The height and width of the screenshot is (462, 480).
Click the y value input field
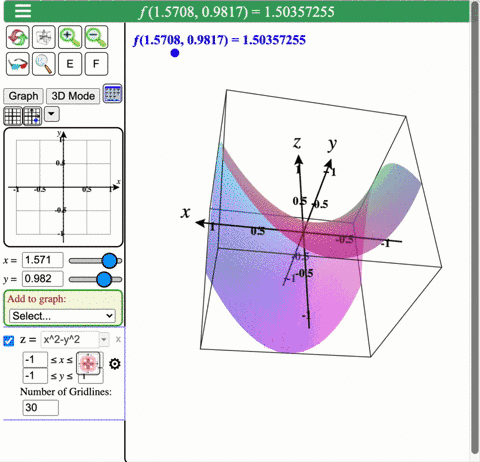(43, 279)
